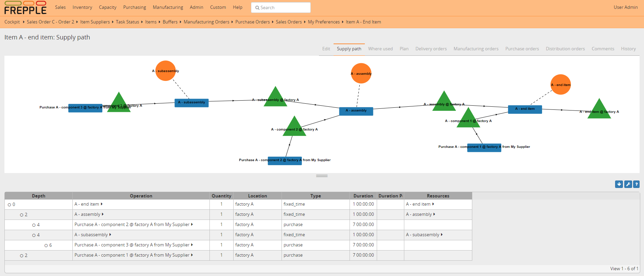Switch to the Where used tab

380,49
